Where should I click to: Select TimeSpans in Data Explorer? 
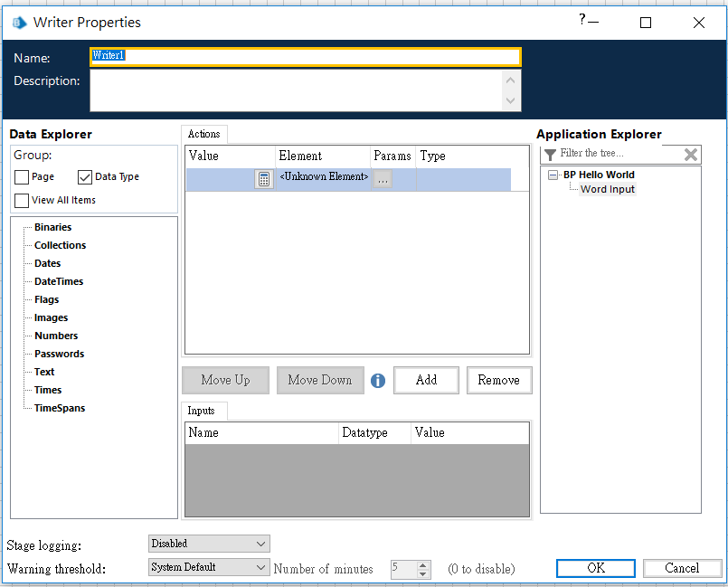tap(60, 408)
